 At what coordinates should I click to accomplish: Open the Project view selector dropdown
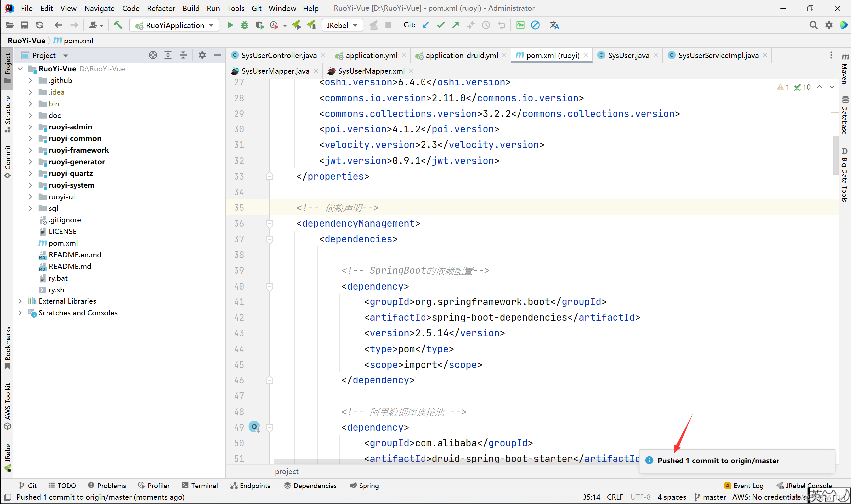(x=66, y=56)
